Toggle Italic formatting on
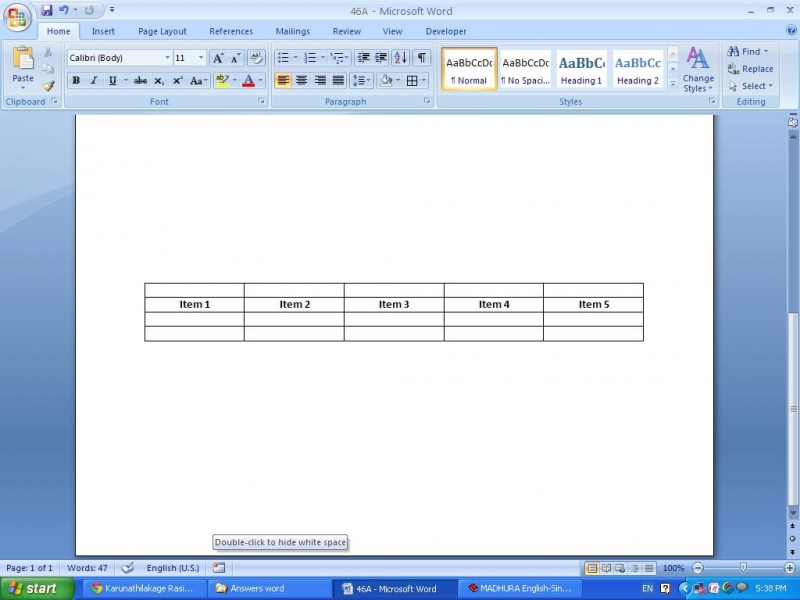Image resolution: width=800 pixels, height=600 pixels. tap(94, 80)
